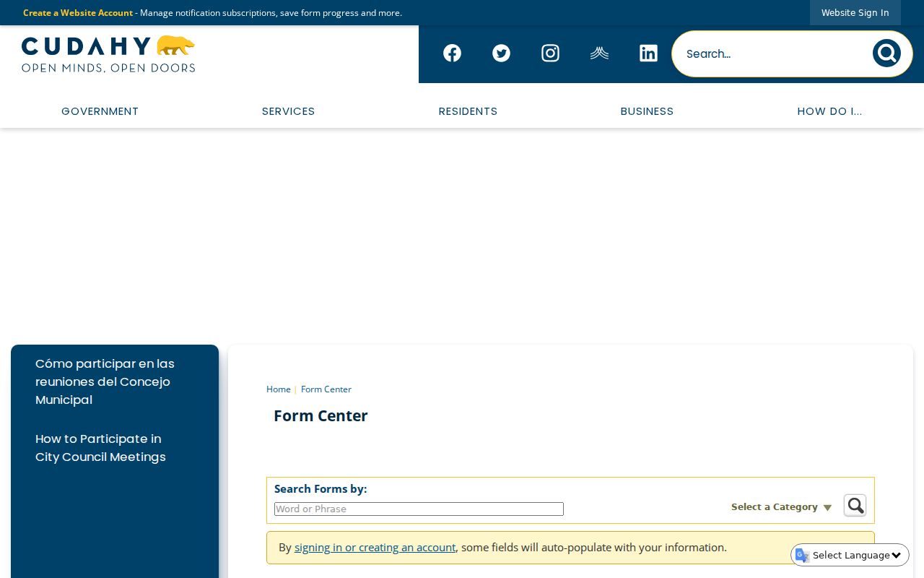Focus the site Search... input field
This screenshot has height=578, width=924.
772,53
